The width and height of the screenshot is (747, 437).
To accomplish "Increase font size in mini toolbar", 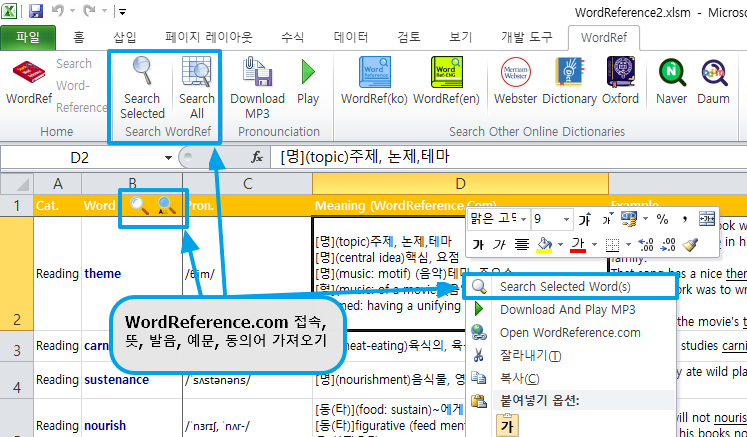I will [585, 219].
